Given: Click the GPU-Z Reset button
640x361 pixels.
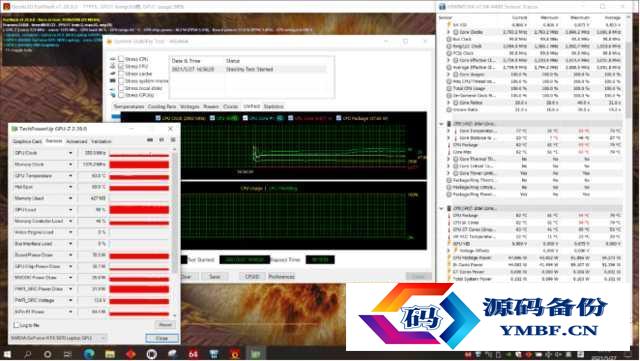Looking at the screenshot, I should pyautogui.click(x=165, y=325).
